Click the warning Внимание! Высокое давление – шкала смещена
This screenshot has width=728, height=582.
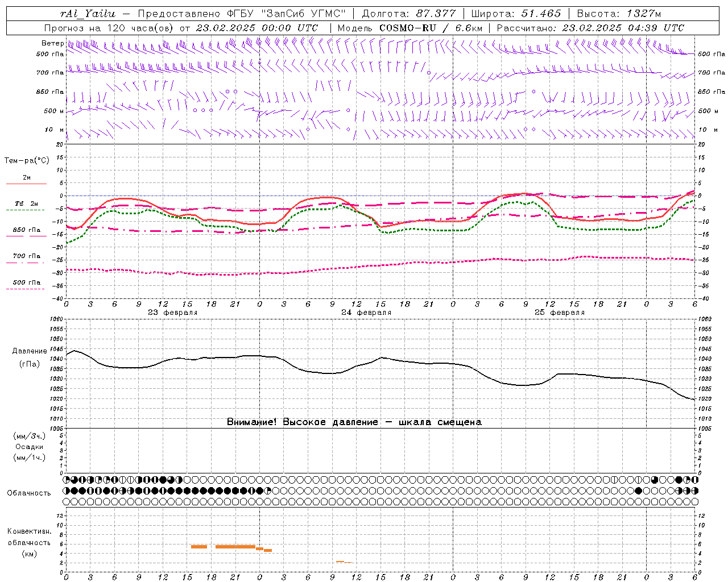pos(354,422)
